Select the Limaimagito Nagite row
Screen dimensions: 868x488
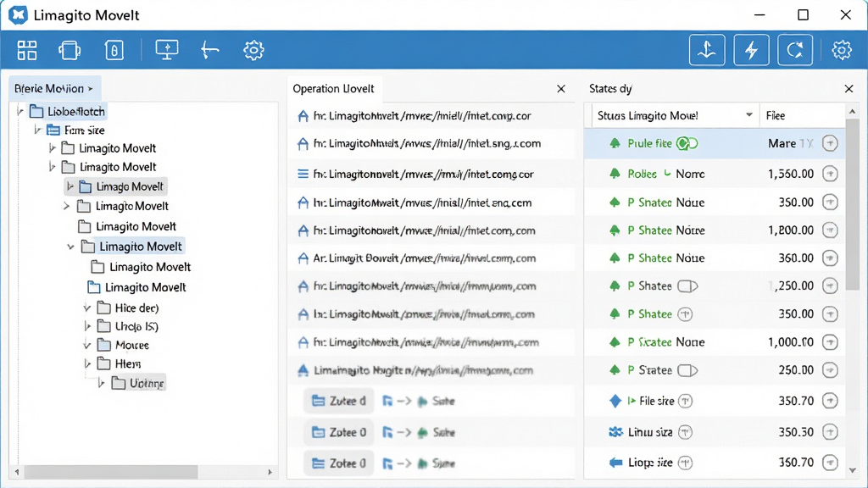coord(431,370)
